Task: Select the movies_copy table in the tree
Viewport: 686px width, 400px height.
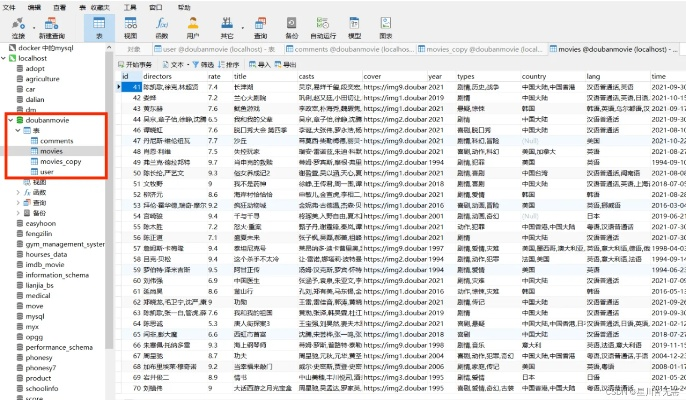Action: click(x=60, y=162)
